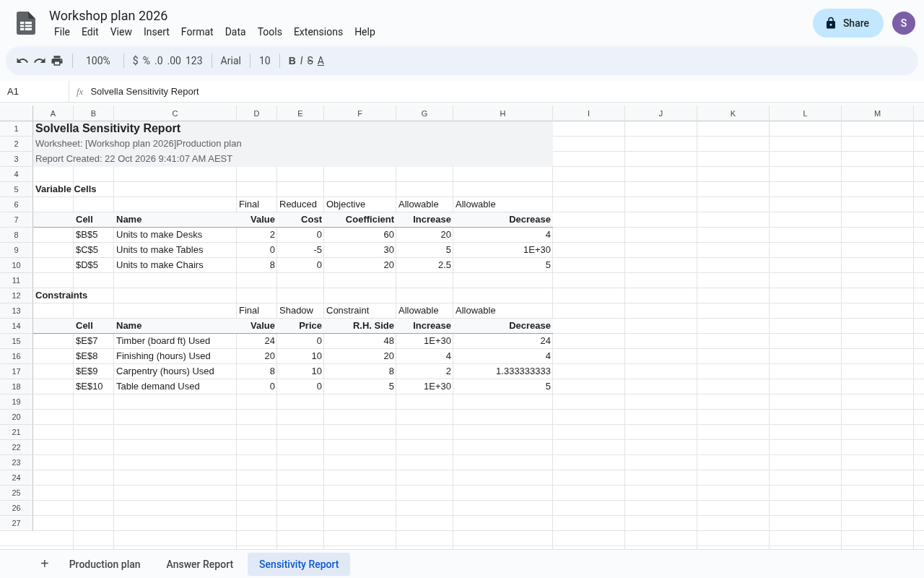
Task: Open the 123 number formats
Action: [194, 61]
